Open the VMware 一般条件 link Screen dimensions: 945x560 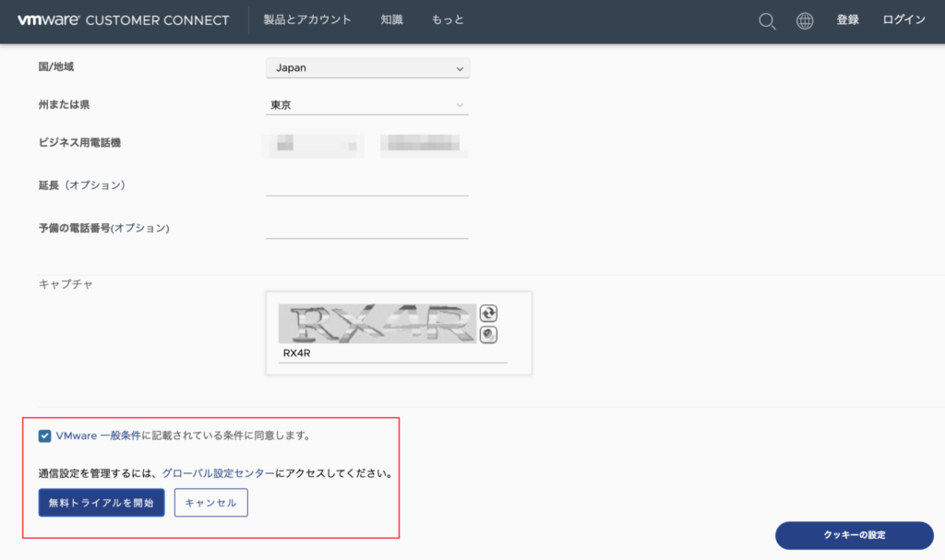click(x=98, y=435)
